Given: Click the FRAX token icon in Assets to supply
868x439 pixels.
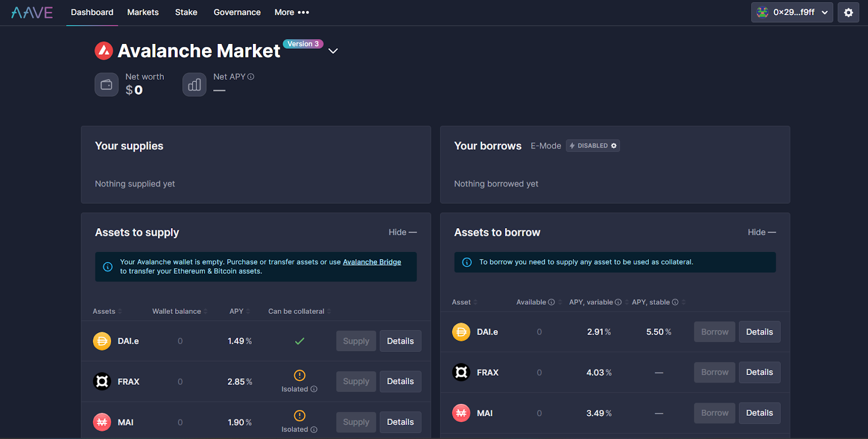Looking at the screenshot, I should click(102, 382).
